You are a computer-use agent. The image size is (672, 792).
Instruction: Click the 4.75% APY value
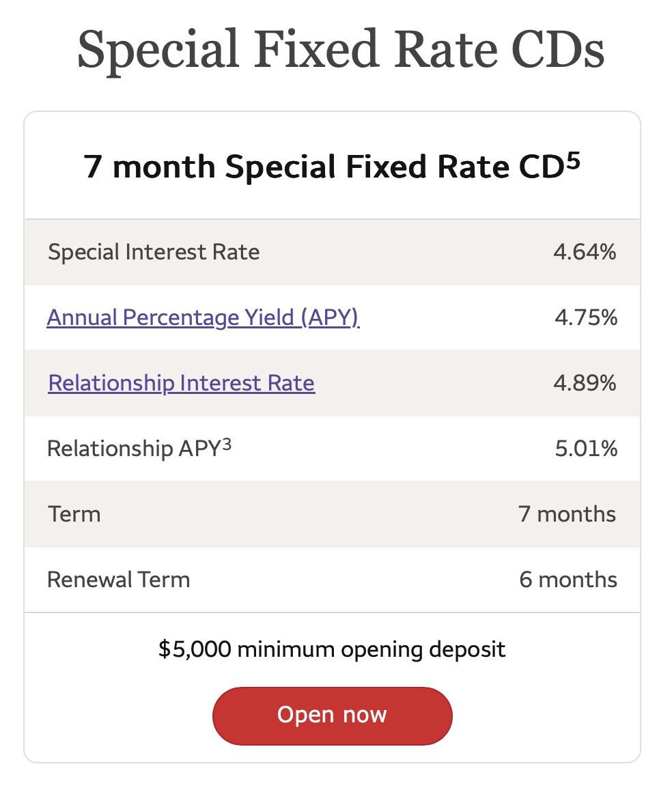tap(585, 317)
